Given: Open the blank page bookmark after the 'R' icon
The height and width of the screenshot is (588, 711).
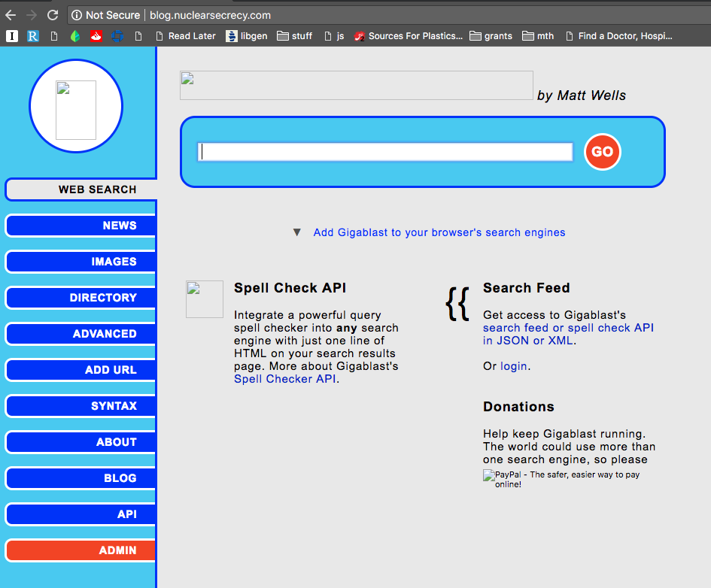Looking at the screenshot, I should click(x=54, y=36).
